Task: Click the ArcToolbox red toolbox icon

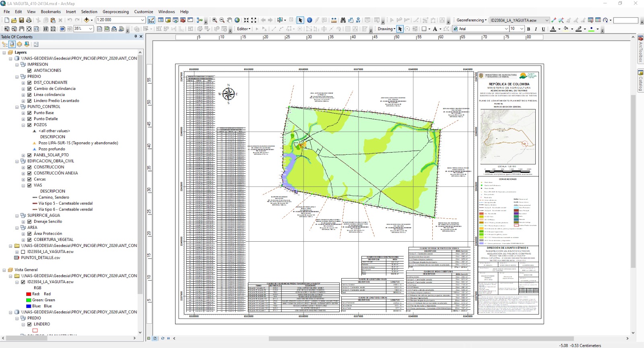Action: 183,20
